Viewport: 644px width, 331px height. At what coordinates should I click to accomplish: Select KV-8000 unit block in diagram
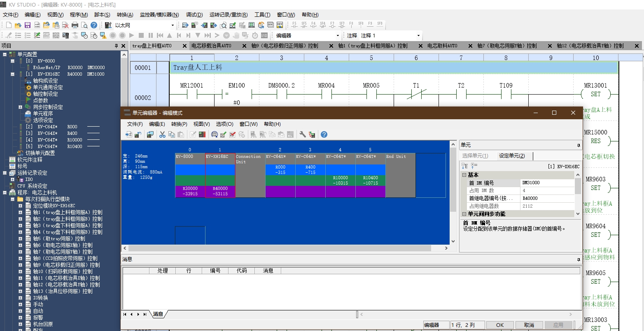point(190,176)
